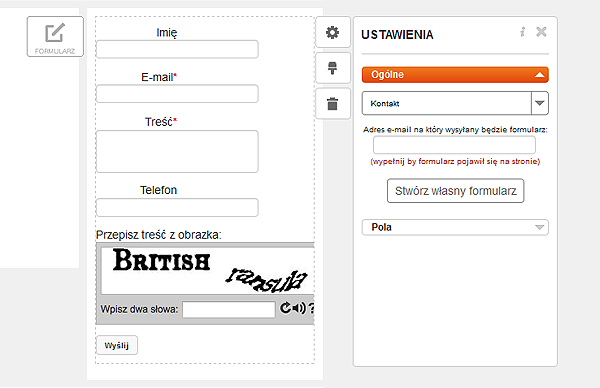Show info in Ustawienia panel header

pos(523,32)
